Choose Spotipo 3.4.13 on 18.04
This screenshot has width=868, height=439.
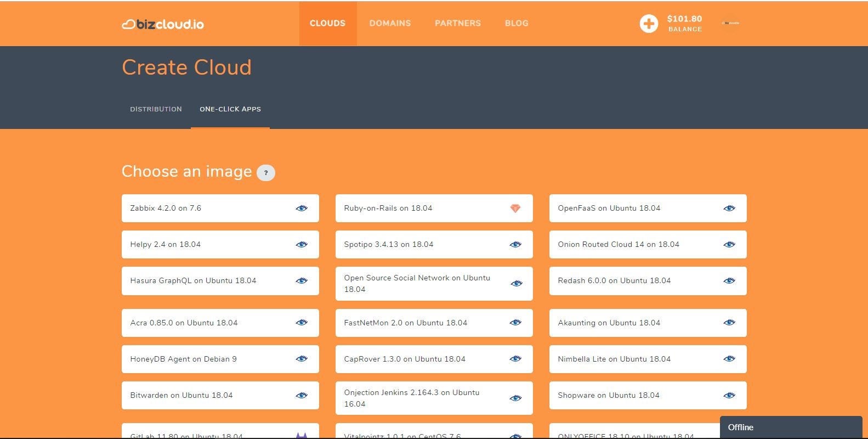coord(434,244)
